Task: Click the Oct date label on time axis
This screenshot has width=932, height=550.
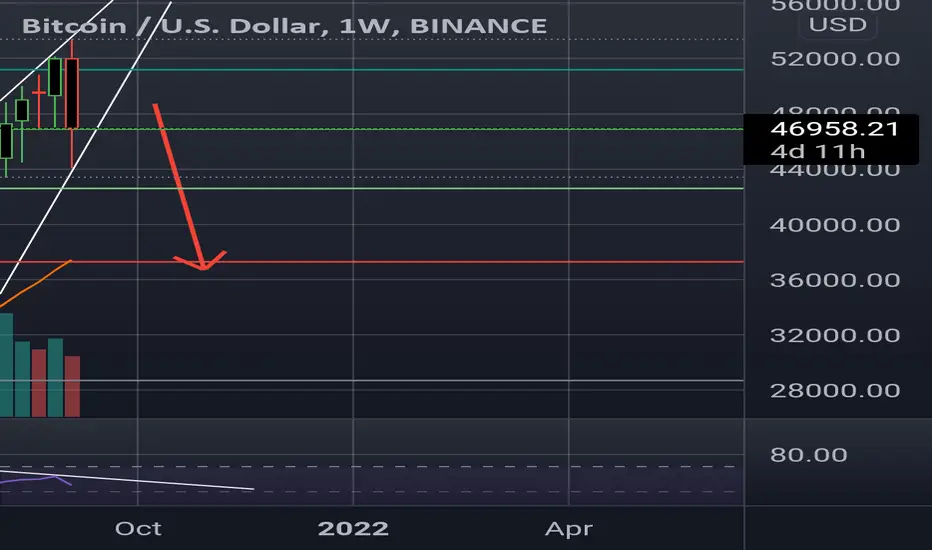Action: [138, 529]
